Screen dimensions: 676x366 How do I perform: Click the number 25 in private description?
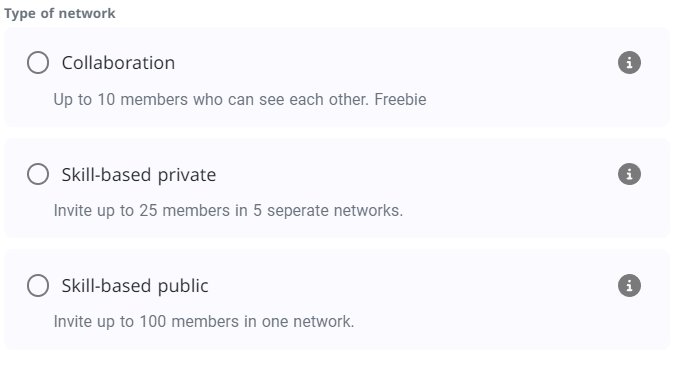[x=148, y=211]
